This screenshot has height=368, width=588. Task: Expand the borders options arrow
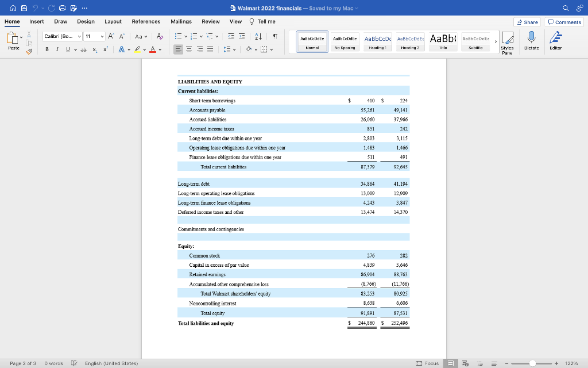pyautogui.click(x=272, y=49)
